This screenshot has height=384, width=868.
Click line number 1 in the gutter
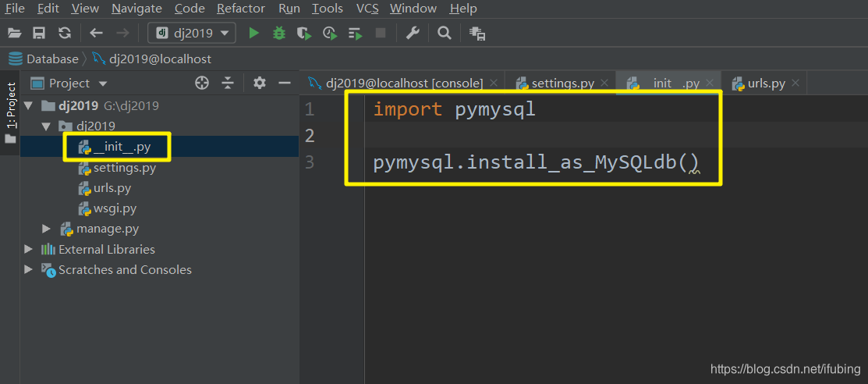click(310, 110)
